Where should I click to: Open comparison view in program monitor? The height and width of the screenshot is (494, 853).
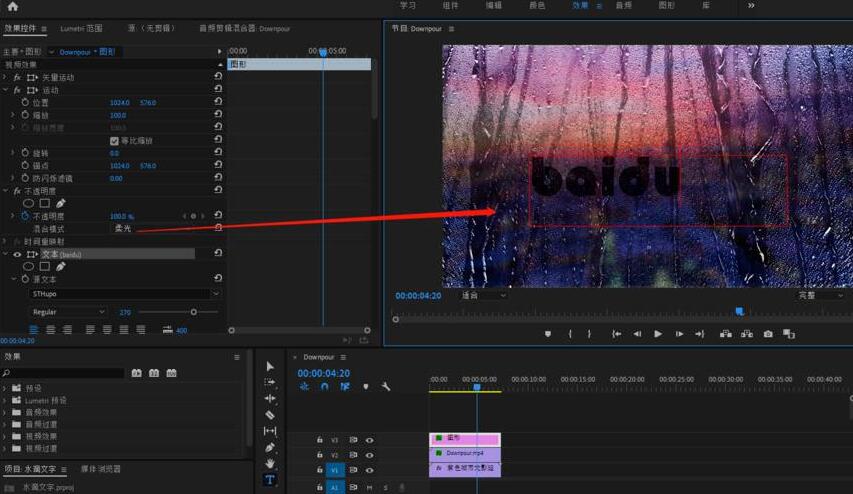click(x=789, y=334)
